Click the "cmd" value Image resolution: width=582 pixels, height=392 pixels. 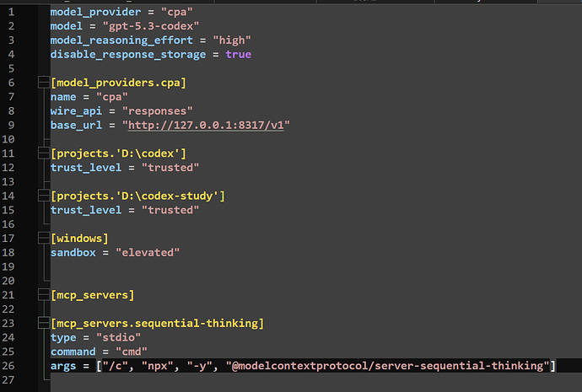(132, 352)
